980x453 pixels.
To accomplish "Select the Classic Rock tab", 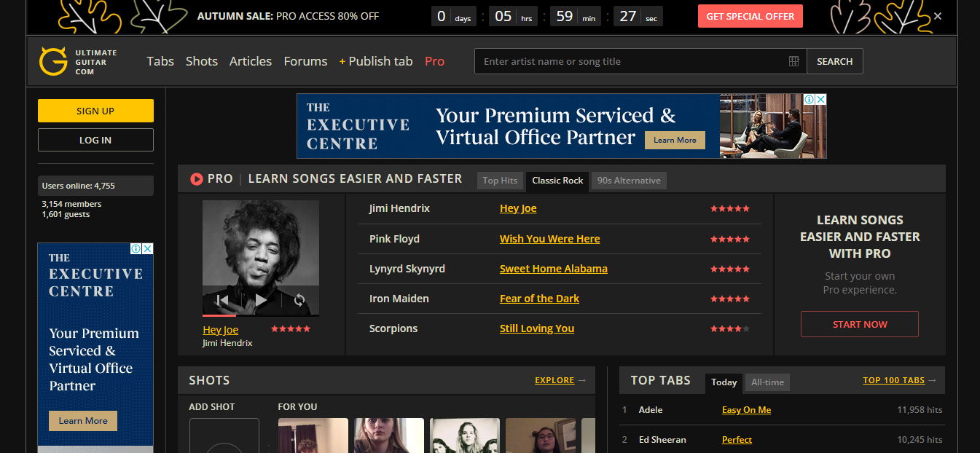I will tap(557, 181).
